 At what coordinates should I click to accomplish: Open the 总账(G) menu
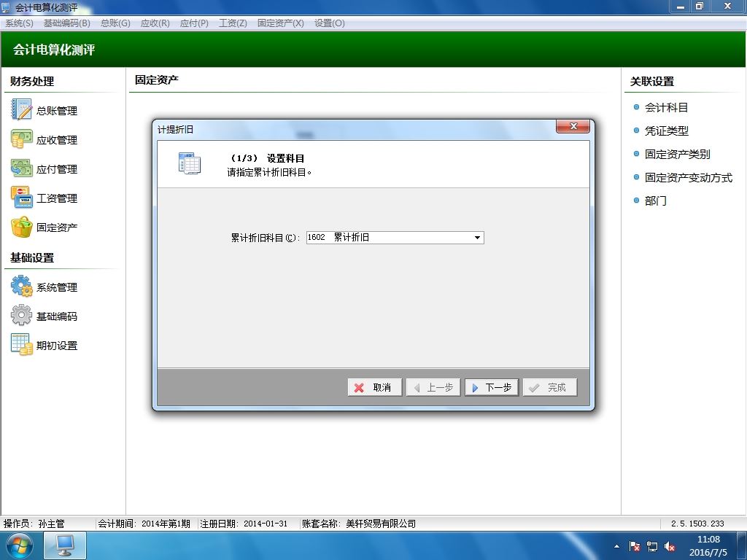pos(115,23)
